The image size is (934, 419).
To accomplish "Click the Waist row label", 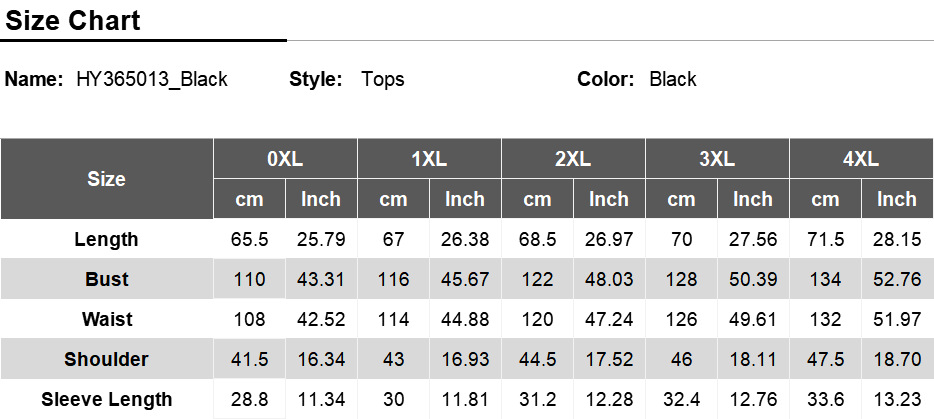I will 107,319.
